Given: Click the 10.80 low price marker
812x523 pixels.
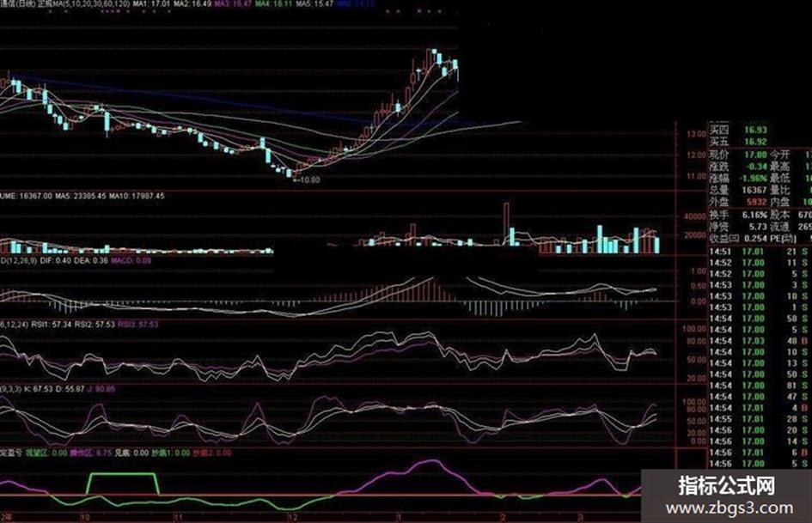Looking at the screenshot, I should 307,180.
